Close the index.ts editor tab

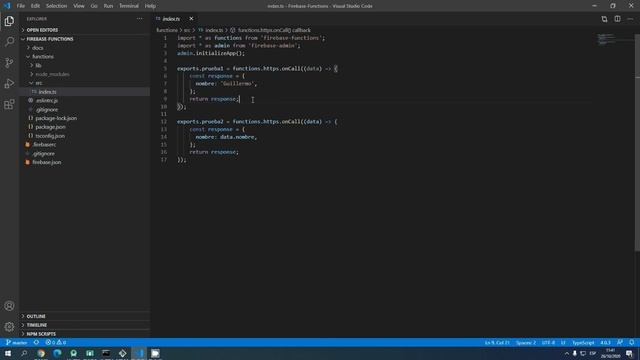(x=191, y=19)
